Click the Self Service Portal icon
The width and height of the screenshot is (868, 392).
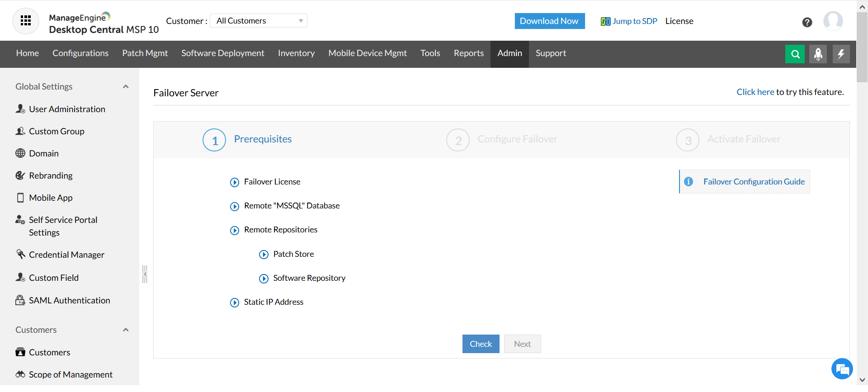click(20, 220)
